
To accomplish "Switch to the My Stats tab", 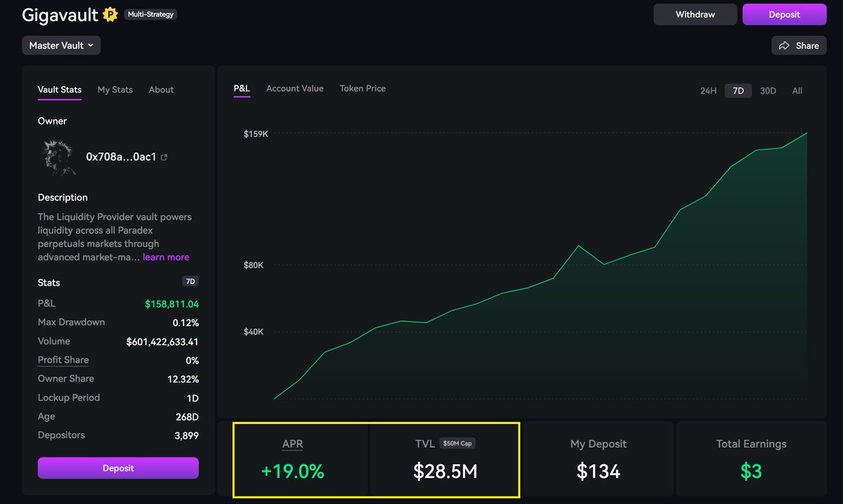I will point(115,90).
